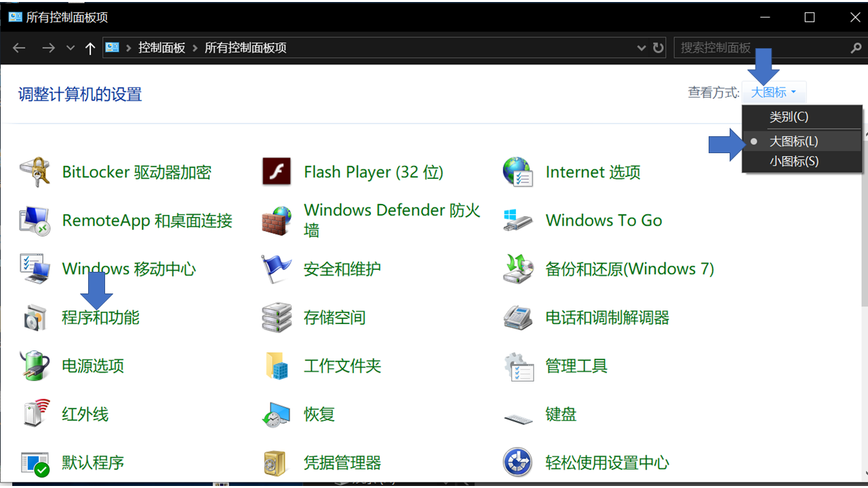This screenshot has width=868, height=488.
Task: Expand the breadcrumb chevron before 控制面板
Action: 129,48
